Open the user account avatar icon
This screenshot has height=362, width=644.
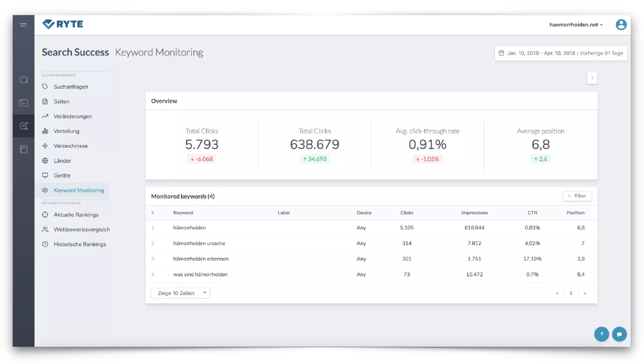click(621, 25)
